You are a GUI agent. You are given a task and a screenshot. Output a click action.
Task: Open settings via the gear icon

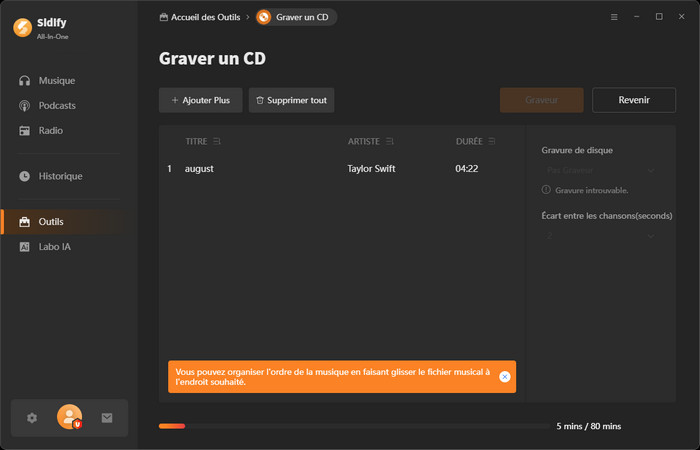tap(32, 418)
